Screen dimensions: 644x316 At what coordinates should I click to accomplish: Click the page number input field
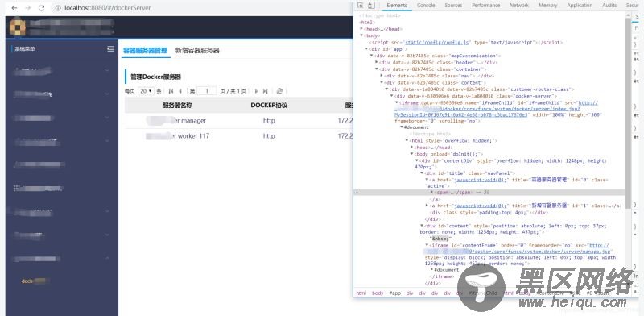point(207,91)
